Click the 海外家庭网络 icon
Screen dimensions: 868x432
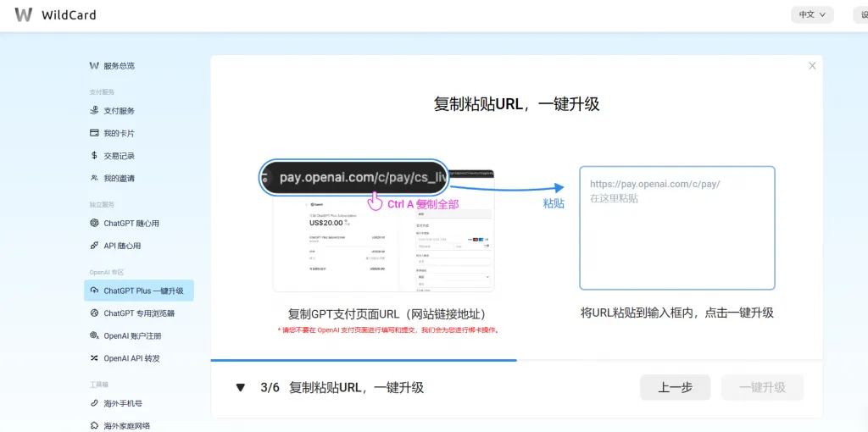coord(94,426)
